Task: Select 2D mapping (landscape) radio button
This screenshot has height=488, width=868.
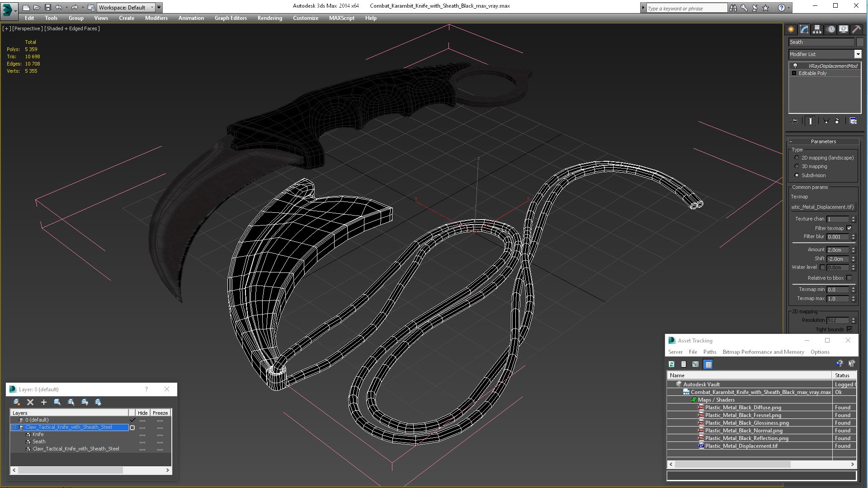Action: click(797, 158)
